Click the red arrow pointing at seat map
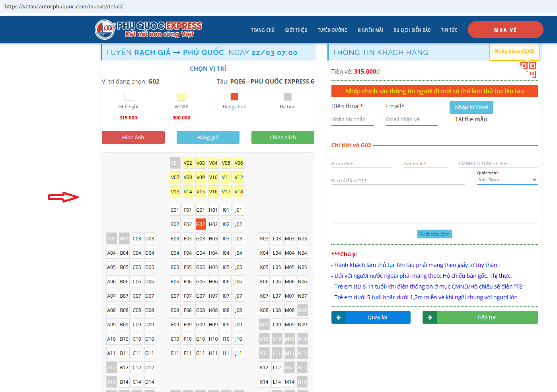 [63, 197]
